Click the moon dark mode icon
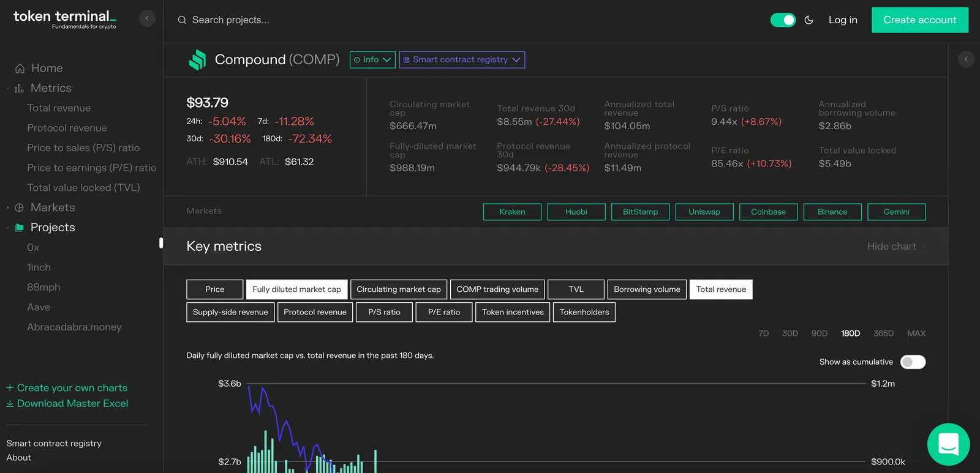 pos(809,20)
